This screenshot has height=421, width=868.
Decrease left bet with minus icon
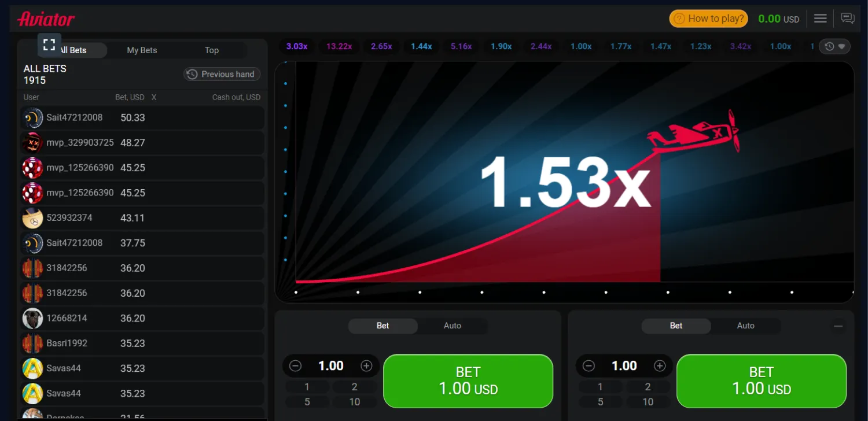point(296,366)
